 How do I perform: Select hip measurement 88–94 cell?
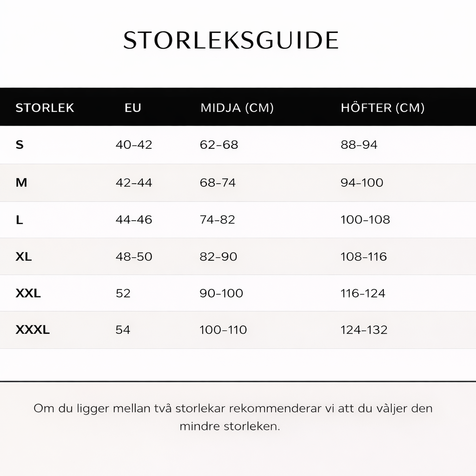pyautogui.click(x=359, y=145)
